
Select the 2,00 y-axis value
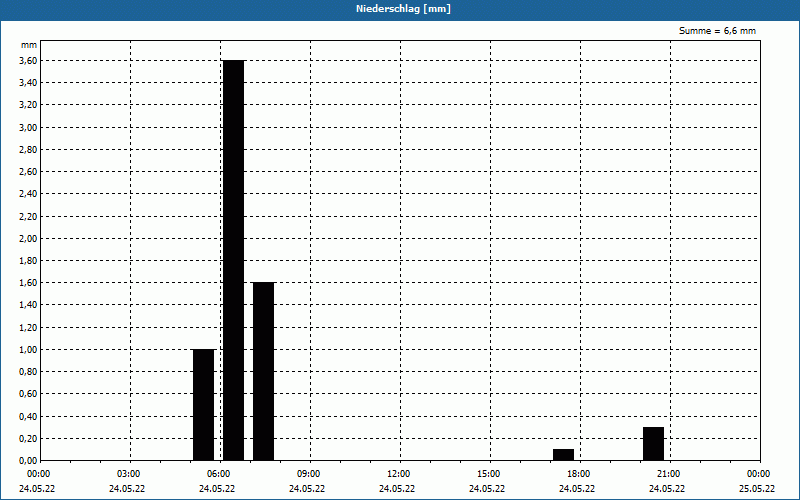(x=28, y=238)
